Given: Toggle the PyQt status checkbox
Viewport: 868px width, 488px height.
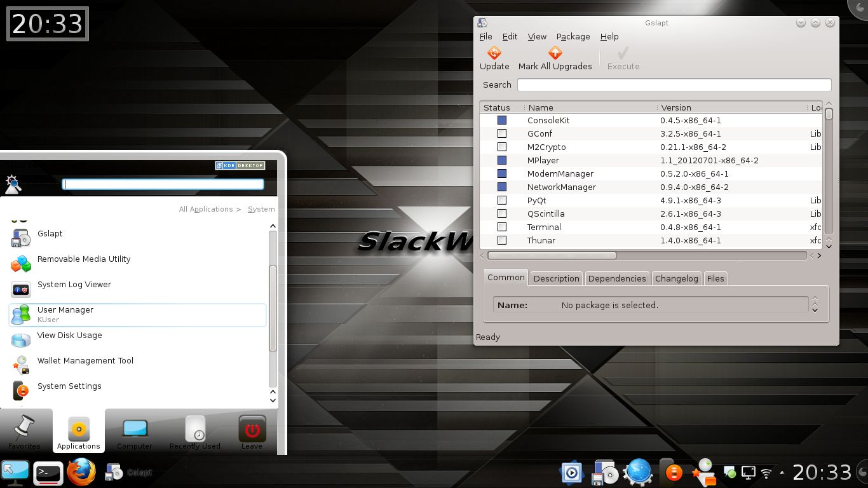Looking at the screenshot, I should [502, 200].
